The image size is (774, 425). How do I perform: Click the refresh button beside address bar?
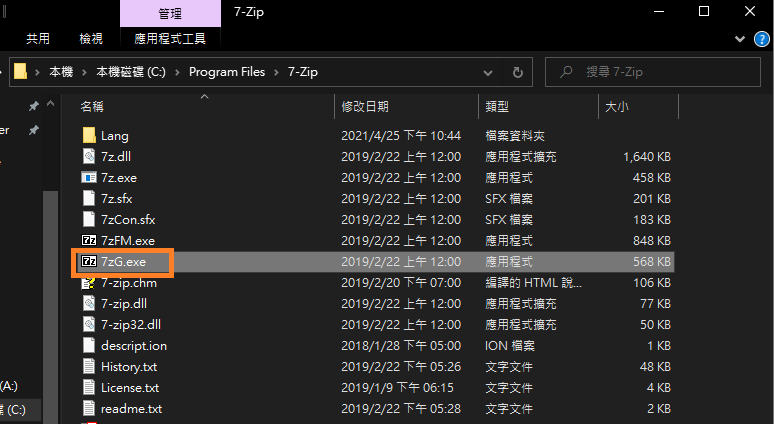coord(518,73)
